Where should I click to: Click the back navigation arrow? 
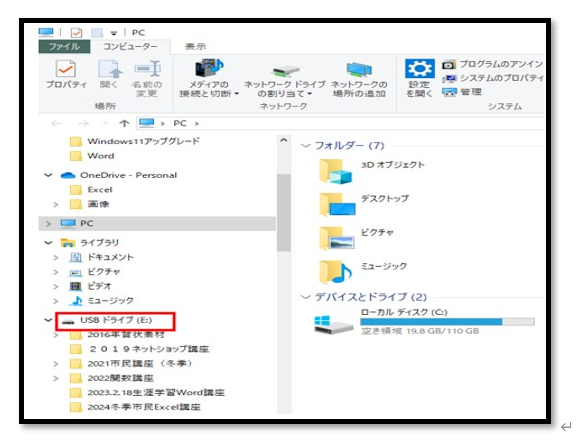[56, 123]
